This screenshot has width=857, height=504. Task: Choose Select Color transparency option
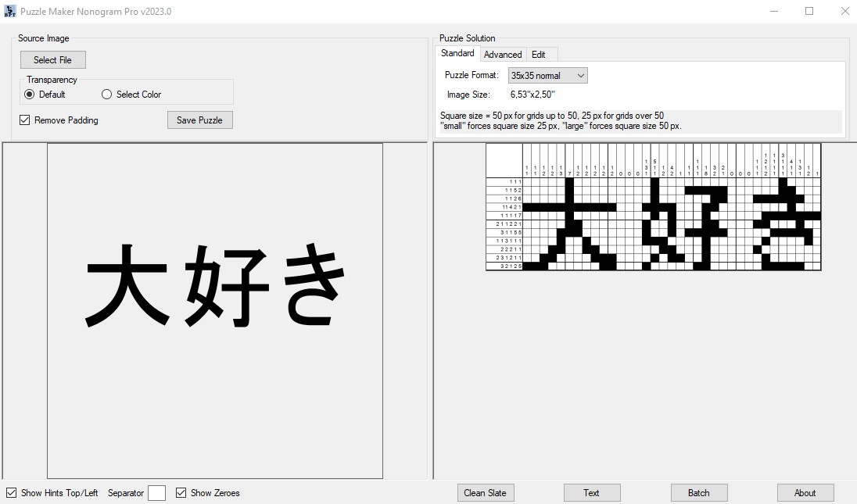coord(106,94)
